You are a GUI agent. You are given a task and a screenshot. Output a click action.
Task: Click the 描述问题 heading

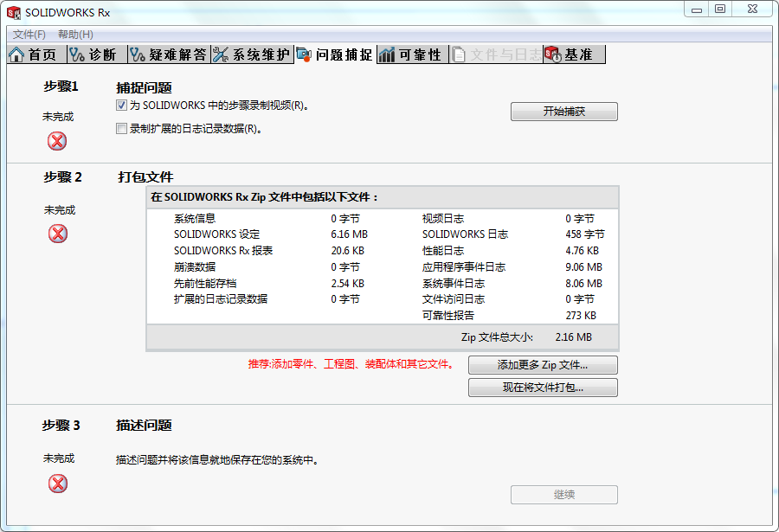pos(144,426)
